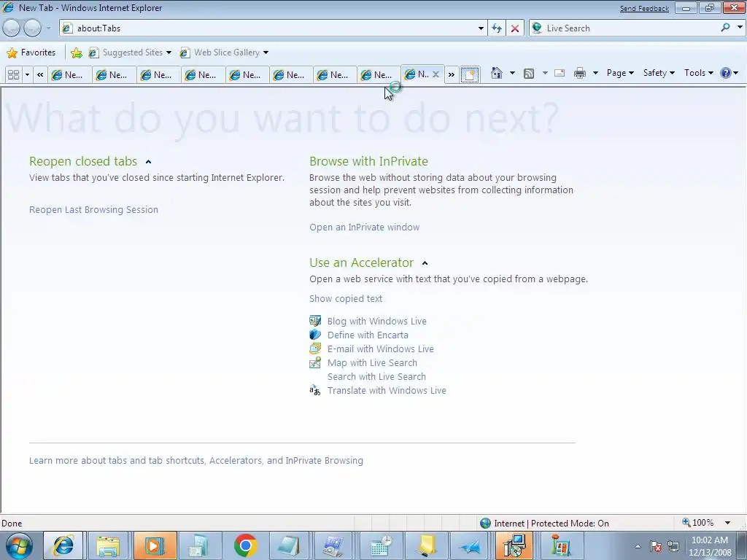The height and width of the screenshot is (560, 747).
Task: Open the Tools menu
Action: (698, 73)
